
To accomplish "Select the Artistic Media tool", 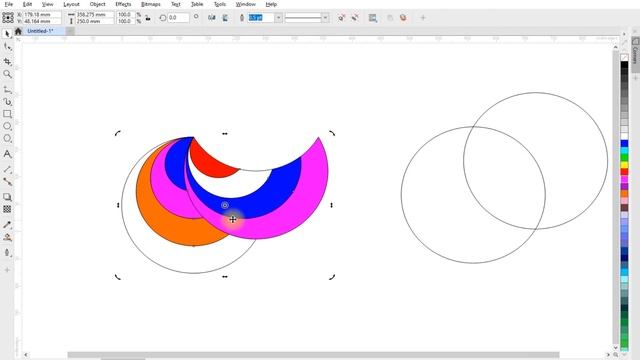I will 7,102.
